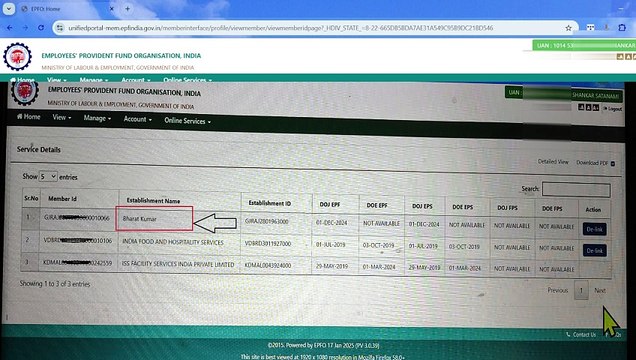Click the DOE EPF date 03-OCT-2019
The height and width of the screenshot is (360, 636).
pyautogui.click(x=378, y=245)
